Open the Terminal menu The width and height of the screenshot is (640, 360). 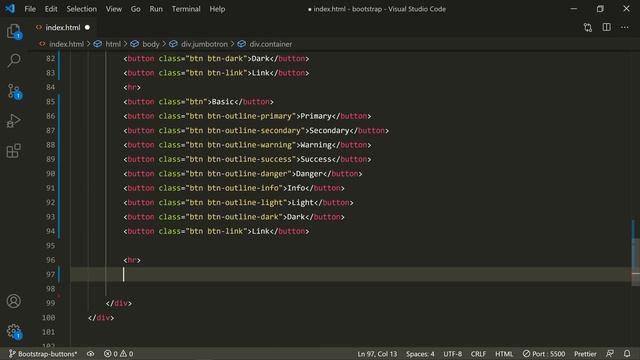pyautogui.click(x=186, y=9)
